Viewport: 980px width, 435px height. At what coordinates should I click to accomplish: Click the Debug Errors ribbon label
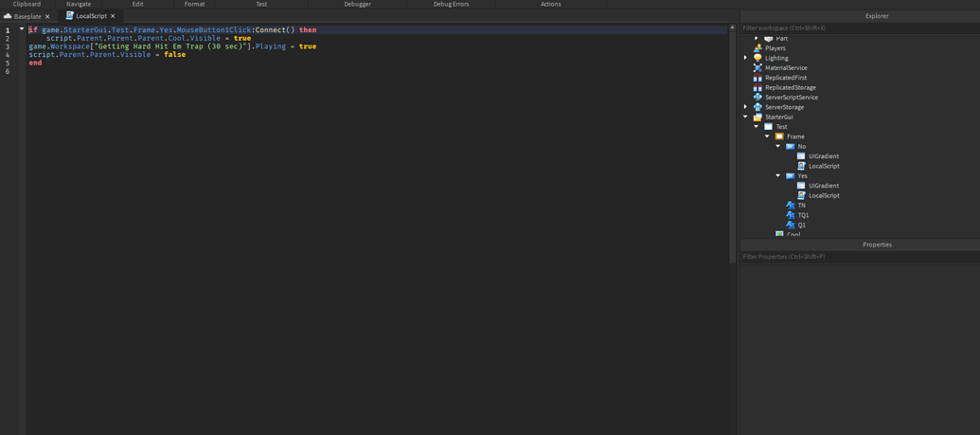tap(452, 4)
